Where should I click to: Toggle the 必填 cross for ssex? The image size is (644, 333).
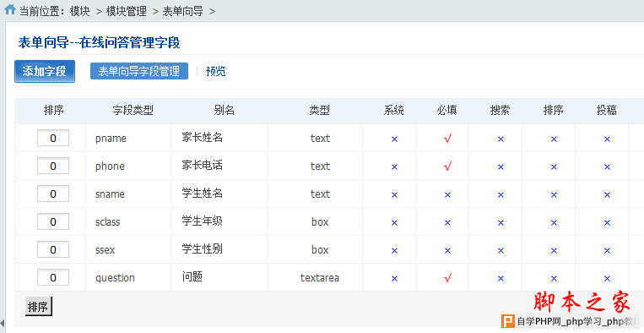pos(447,251)
